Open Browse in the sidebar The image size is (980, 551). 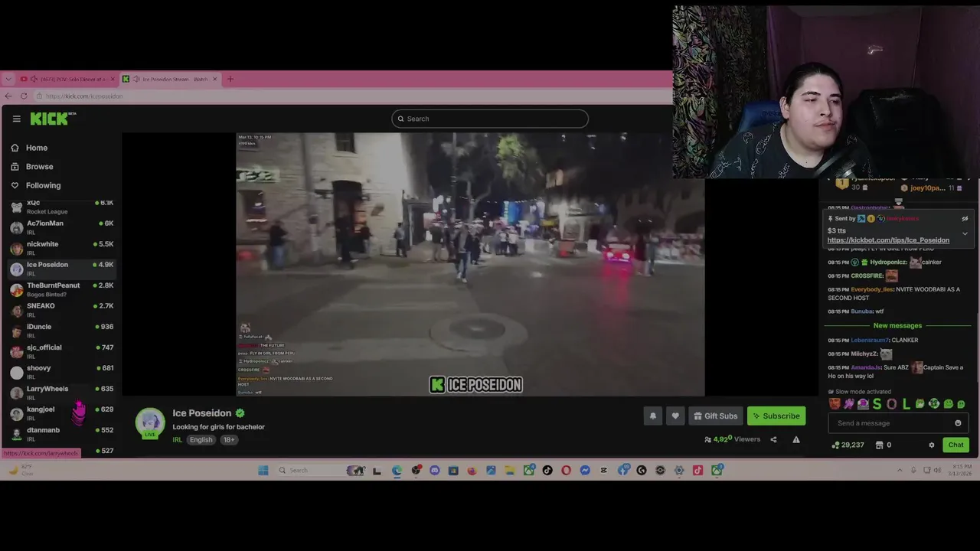click(39, 167)
